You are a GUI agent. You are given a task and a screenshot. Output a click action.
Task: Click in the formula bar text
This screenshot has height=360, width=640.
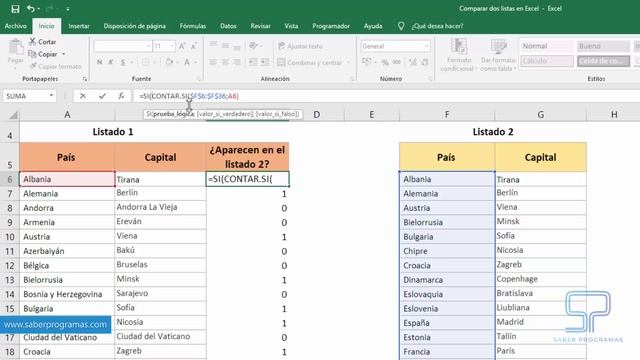coord(189,96)
